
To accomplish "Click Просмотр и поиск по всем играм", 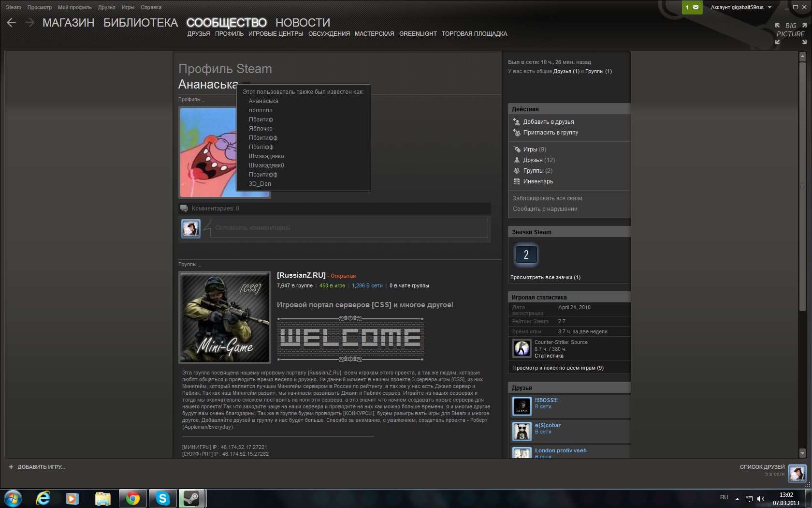I will point(558,368).
